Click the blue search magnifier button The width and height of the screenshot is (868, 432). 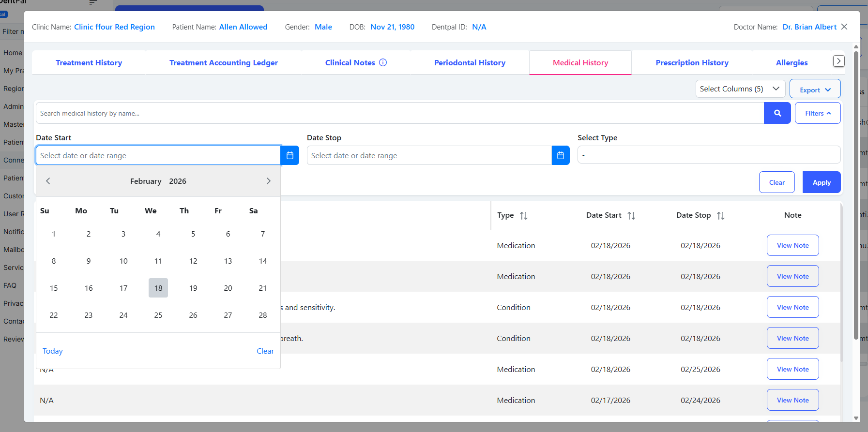pos(777,113)
